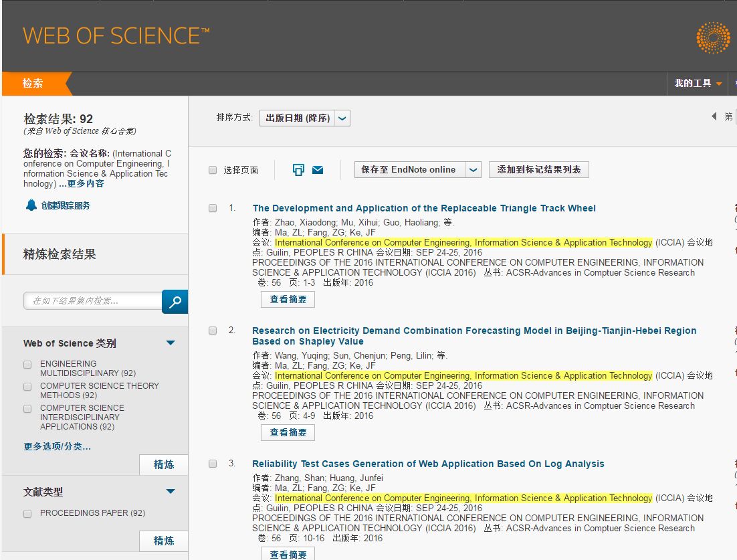
Task: Check the box for result 2
Action: [x=213, y=331]
